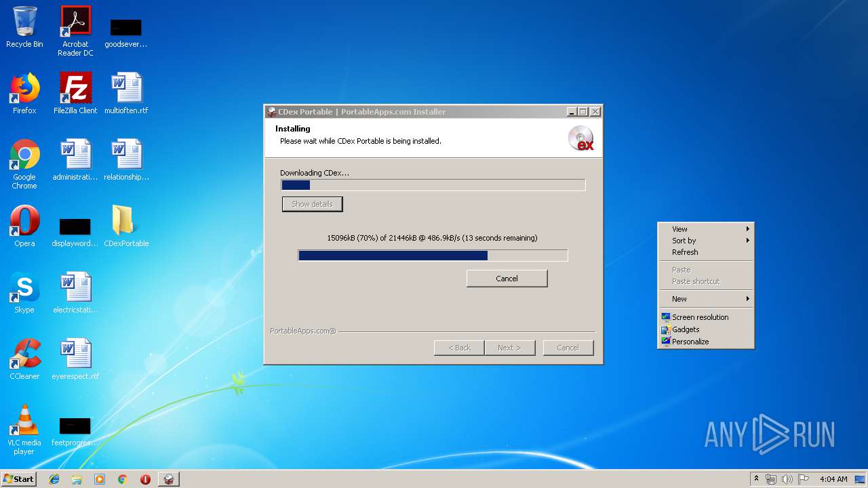
Task: Click the network tray icon
Action: click(x=771, y=479)
